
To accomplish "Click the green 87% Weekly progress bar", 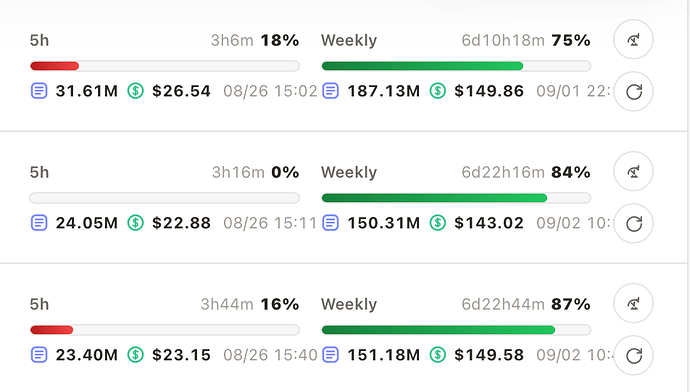I will [456, 330].
